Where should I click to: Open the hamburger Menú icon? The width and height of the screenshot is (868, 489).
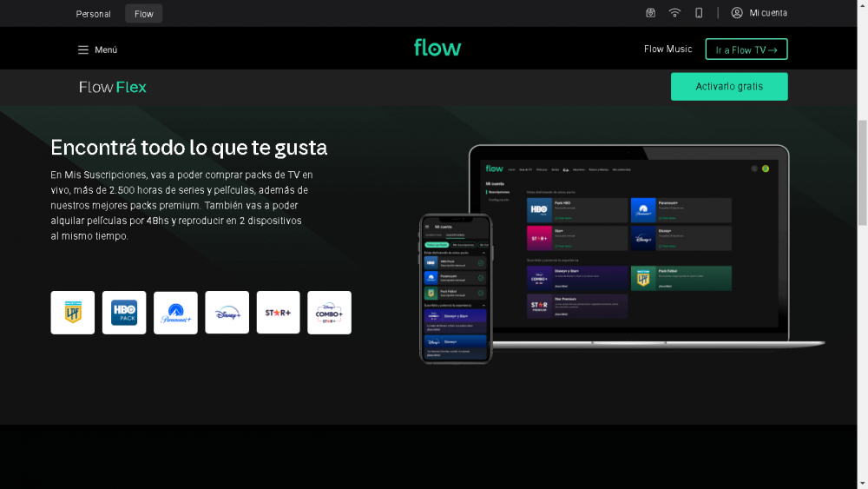pos(83,50)
